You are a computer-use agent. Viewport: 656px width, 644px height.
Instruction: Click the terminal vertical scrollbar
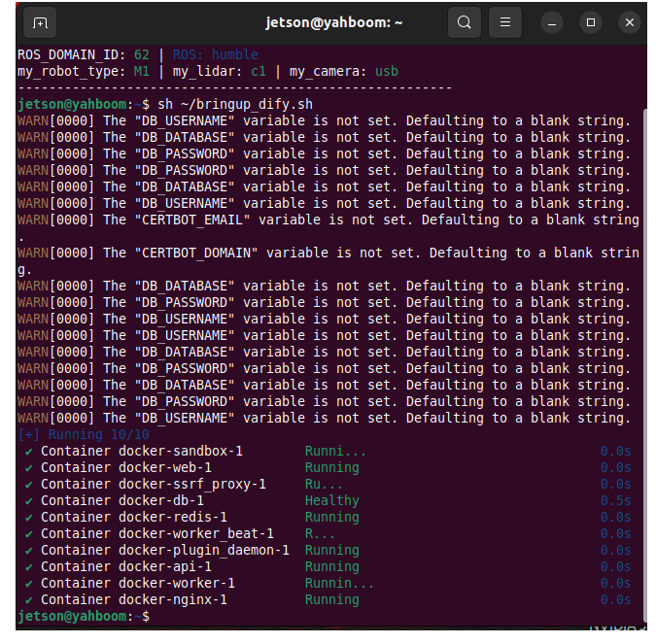644,364
